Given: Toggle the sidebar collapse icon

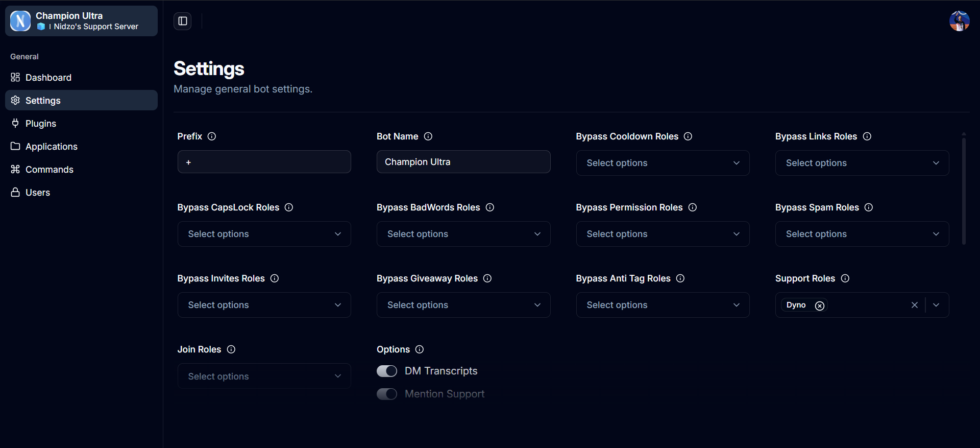Looking at the screenshot, I should 182,21.
